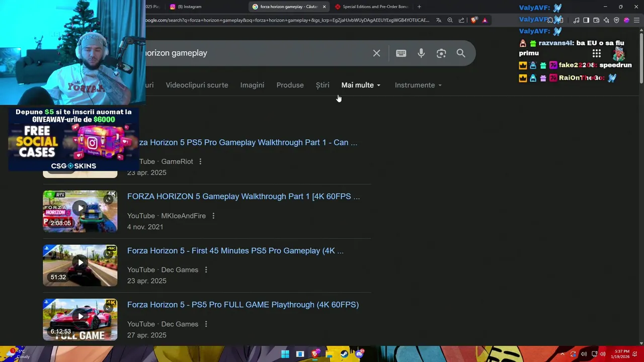Open more options for FULL GAME Playthrough result

pos(206,324)
